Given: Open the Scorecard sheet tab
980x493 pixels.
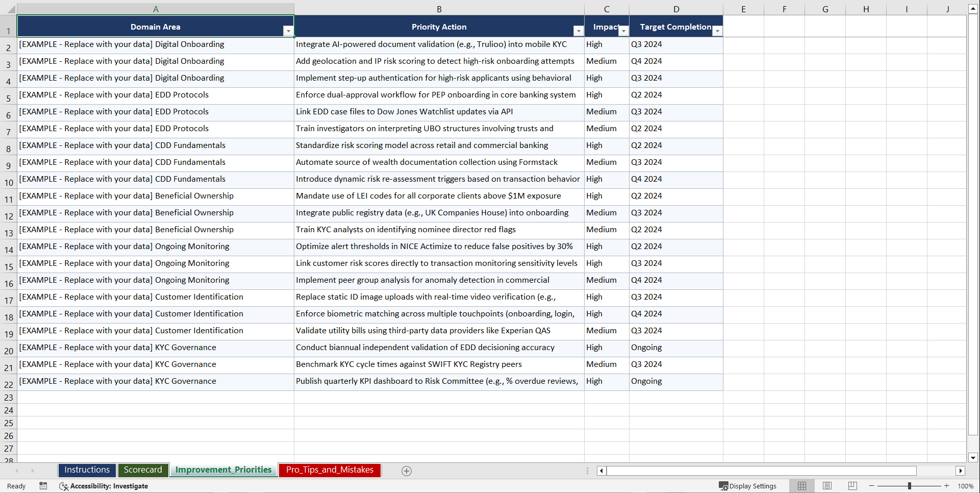Looking at the screenshot, I should coord(143,470).
